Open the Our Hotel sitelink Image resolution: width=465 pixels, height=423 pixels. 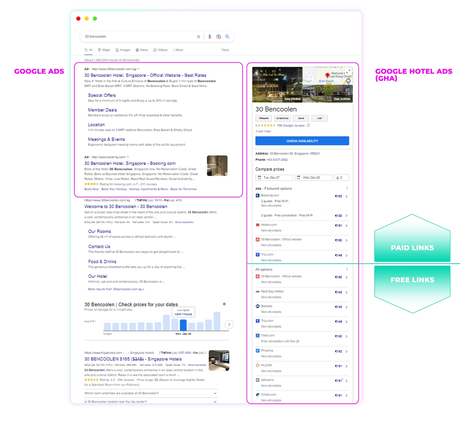[97, 276]
